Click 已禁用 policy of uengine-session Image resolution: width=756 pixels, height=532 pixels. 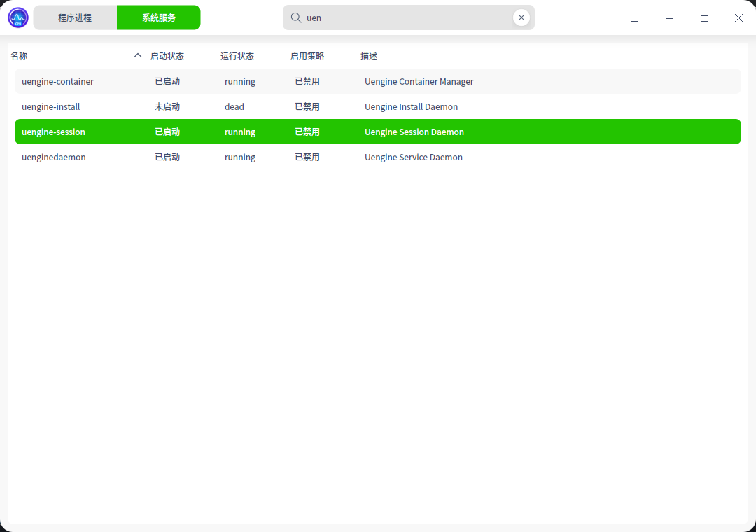307,132
